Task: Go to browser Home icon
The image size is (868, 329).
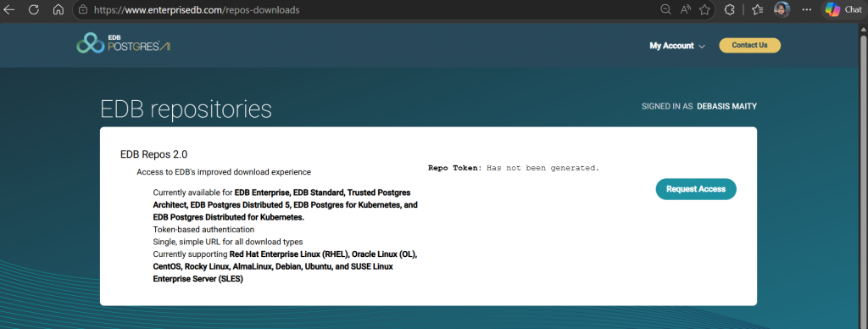Action: tap(58, 9)
